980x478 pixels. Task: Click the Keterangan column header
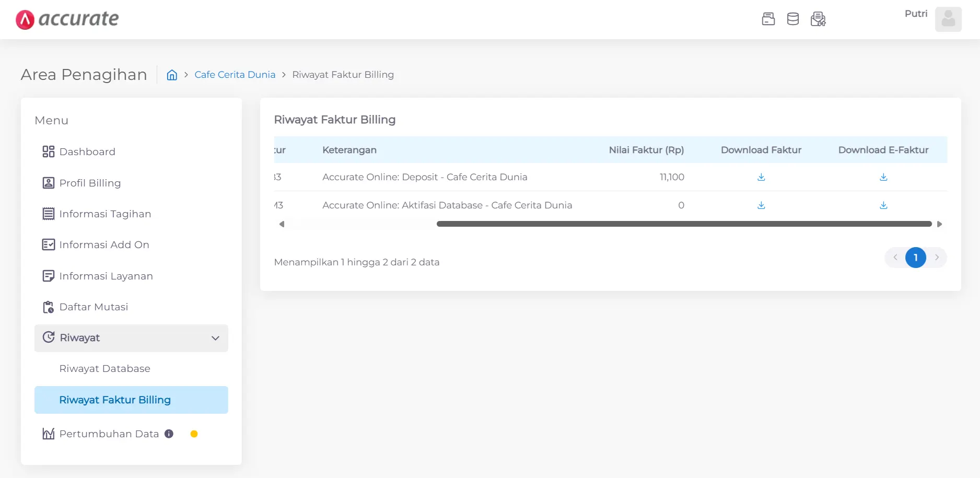click(x=349, y=150)
